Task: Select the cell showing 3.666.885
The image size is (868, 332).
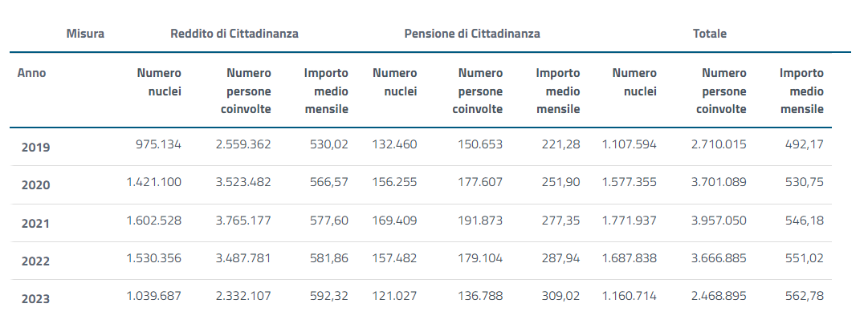Action: 719,258
